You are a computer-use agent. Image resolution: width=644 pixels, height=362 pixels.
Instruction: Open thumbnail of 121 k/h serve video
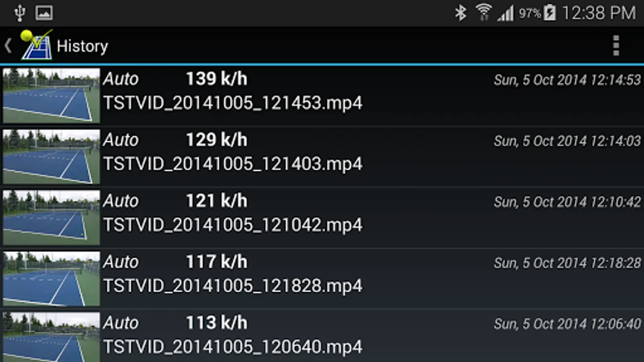tap(51, 218)
